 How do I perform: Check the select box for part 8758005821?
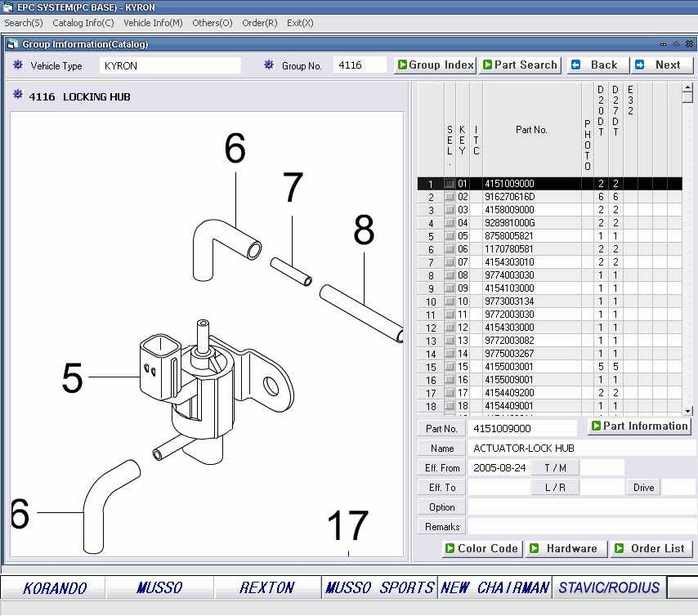(450, 236)
